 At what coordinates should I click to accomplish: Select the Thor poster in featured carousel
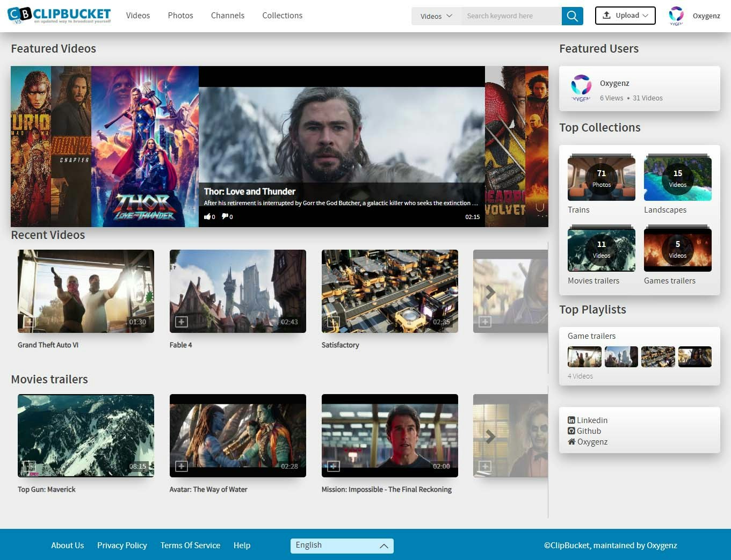coord(145,147)
